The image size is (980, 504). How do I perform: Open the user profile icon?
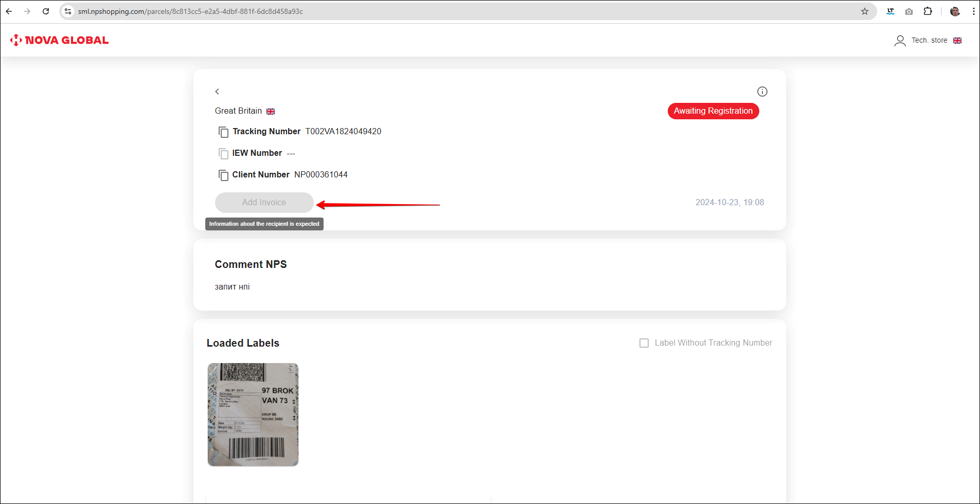tap(900, 41)
